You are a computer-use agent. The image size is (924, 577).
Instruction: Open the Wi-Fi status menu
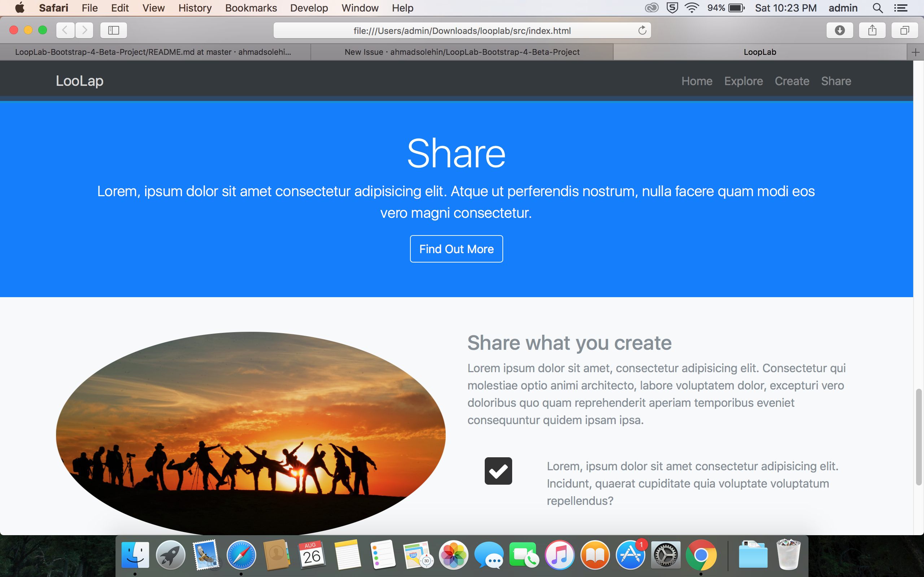692,8
